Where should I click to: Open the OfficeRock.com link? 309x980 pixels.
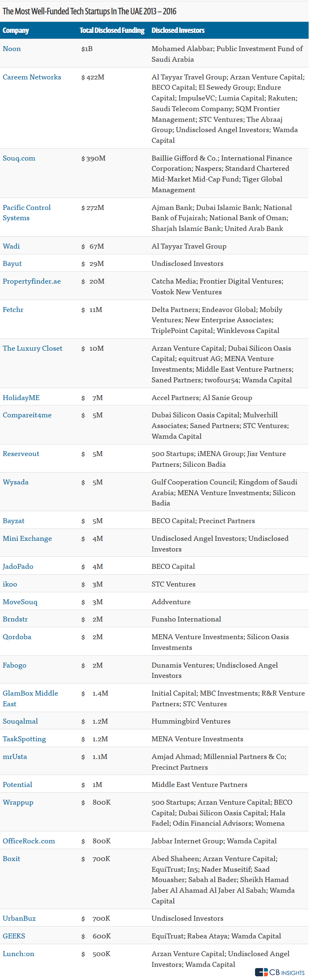(x=29, y=841)
